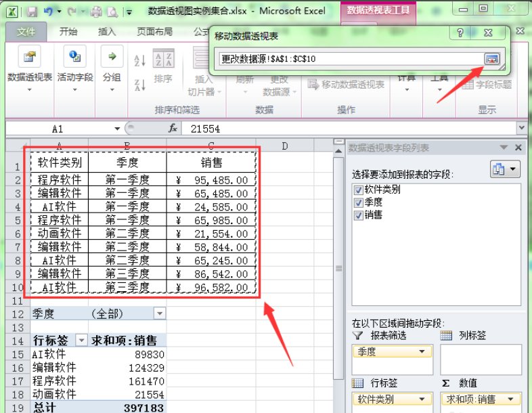
Task: Click the formula bar showing 21554
Action: click(x=349, y=129)
